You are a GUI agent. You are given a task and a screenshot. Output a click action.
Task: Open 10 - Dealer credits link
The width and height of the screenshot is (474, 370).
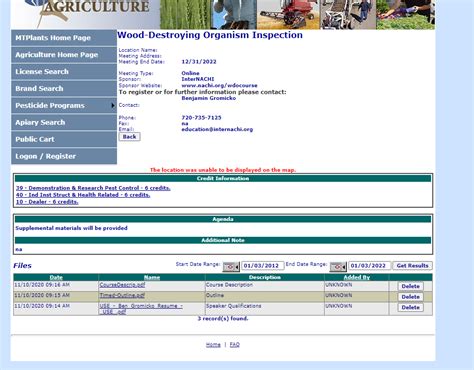tap(47, 202)
